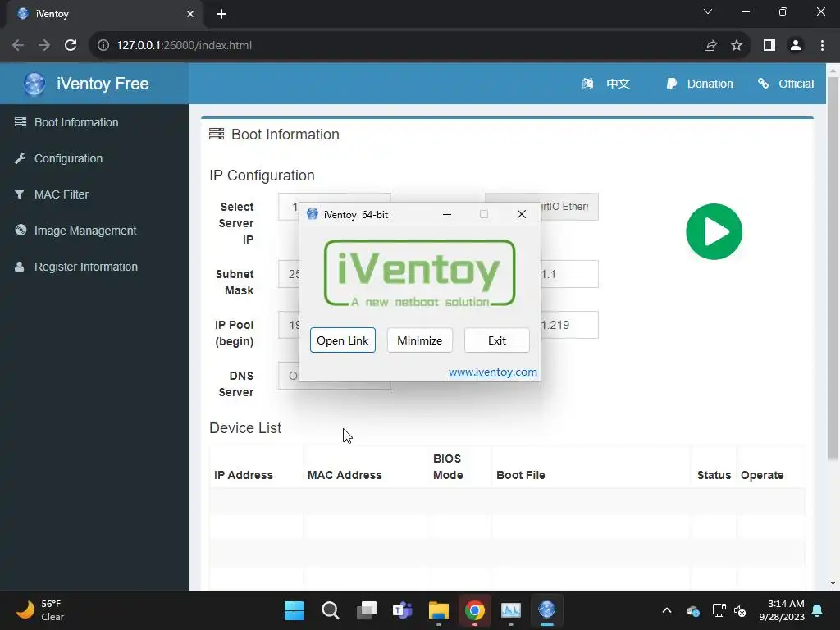The width and height of the screenshot is (840, 630).
Task: Click Exit in the iVentoy 64-bit dialog
Action: (496, 340)
